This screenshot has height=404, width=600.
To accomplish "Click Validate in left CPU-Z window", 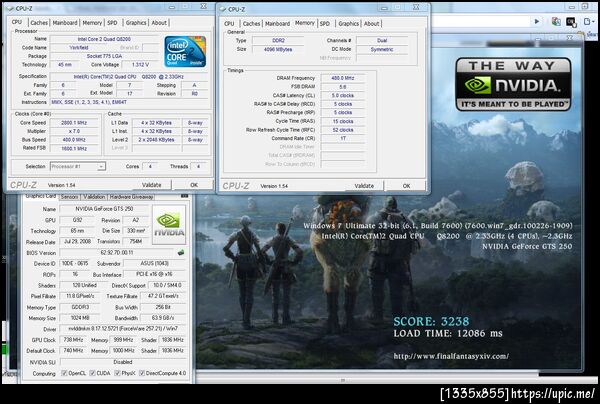I will pyautogui.click(x=152, y=185).
